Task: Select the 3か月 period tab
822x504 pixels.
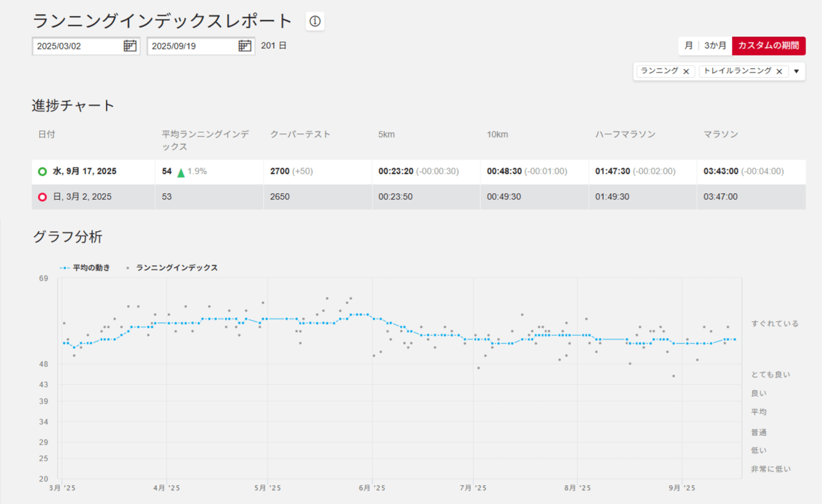Action: 715,46
